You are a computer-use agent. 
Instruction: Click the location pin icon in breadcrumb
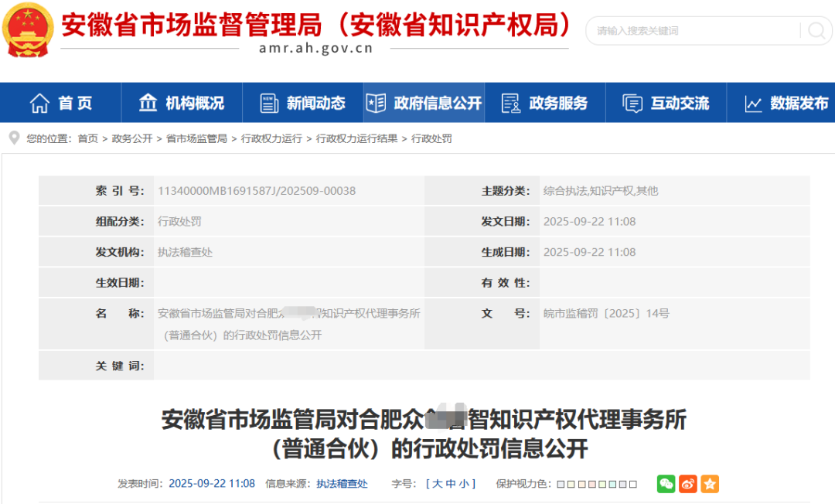coord(13,138)
